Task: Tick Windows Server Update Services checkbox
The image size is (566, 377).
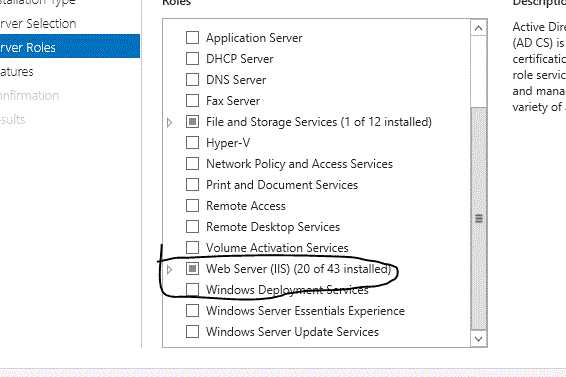Action: (x=192, y=331)
